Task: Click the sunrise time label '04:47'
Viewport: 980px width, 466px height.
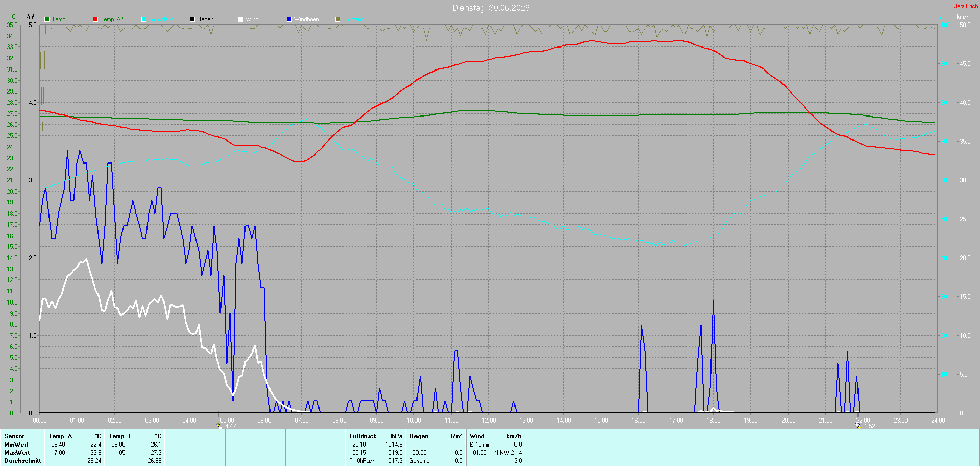Action: click(229, 426)
